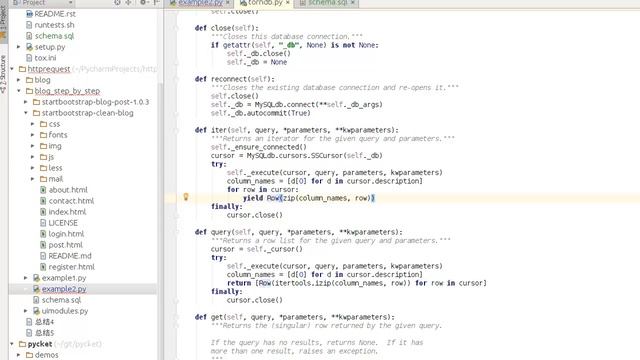
Task: Click the css folder icon
Action: 43,124
